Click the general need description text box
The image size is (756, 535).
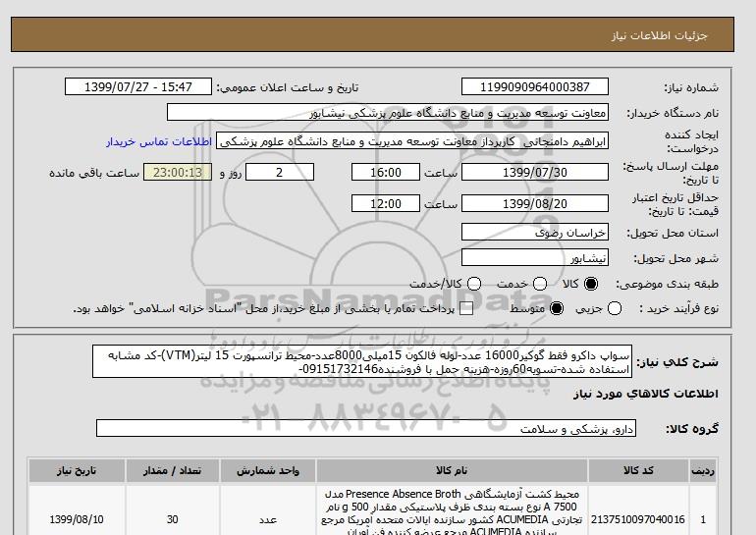362,361
